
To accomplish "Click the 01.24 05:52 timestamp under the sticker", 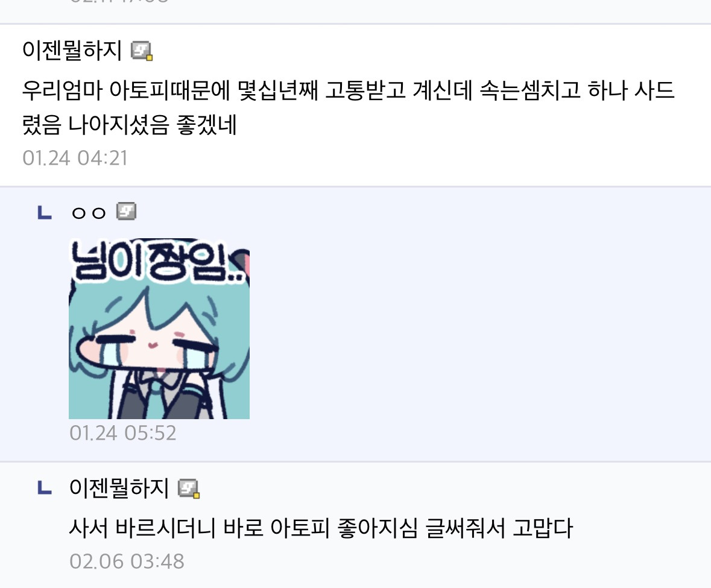I will tap(122, 433).
